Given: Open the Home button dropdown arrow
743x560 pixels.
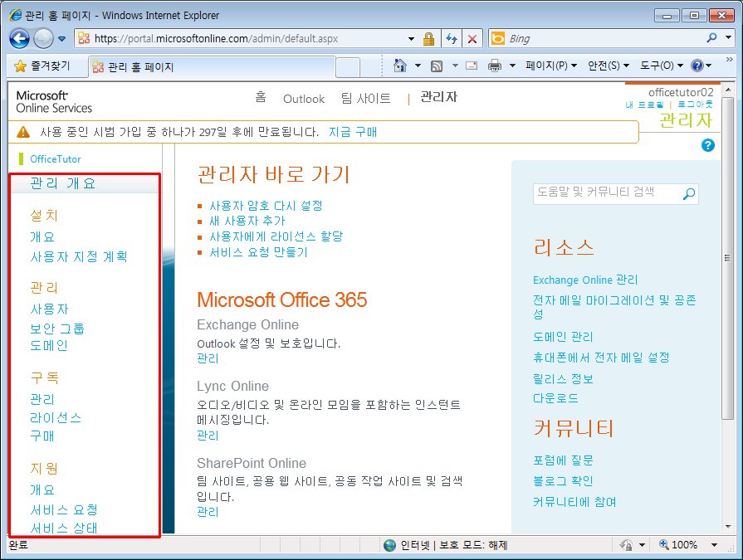Looking at the screenshot, I should click(x=418, y=66).
